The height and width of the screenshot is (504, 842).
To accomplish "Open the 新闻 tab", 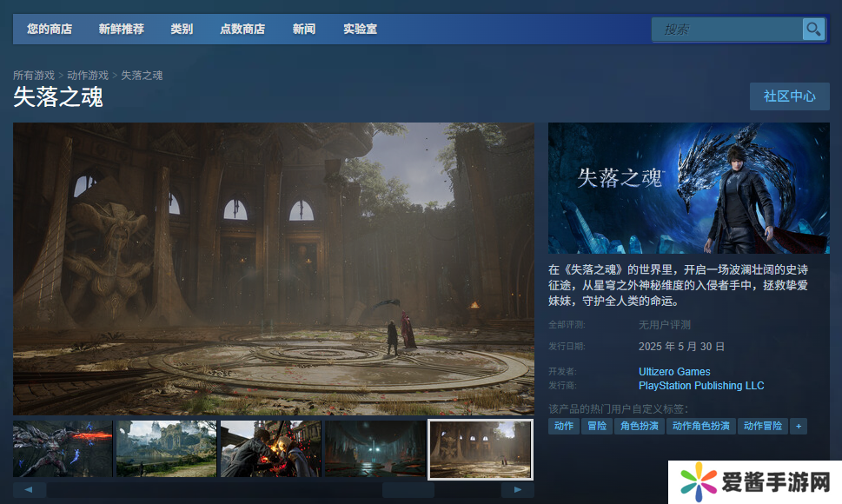I will (304, 30).
